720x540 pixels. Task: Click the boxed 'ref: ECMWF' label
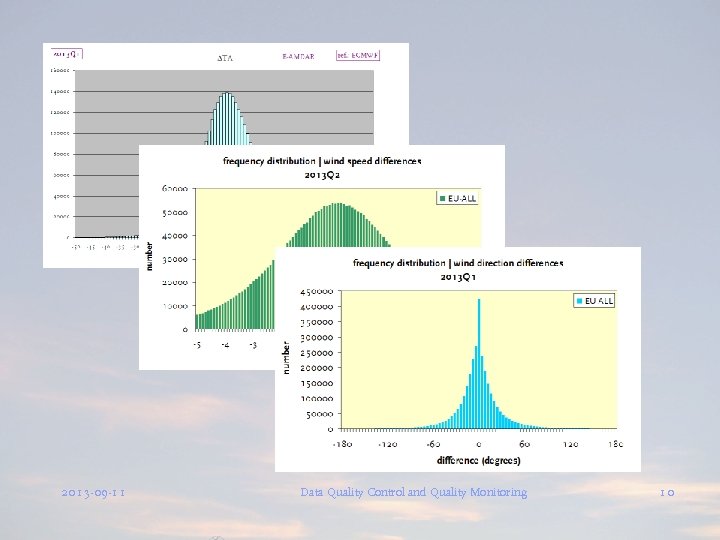[x=358, y=55]
